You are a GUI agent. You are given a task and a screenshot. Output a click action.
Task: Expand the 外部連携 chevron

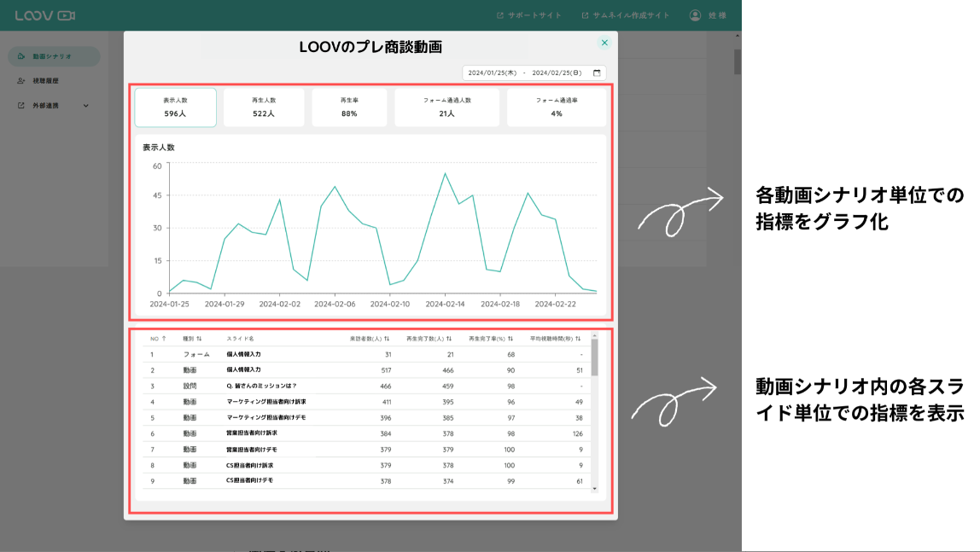click(85, 106)
